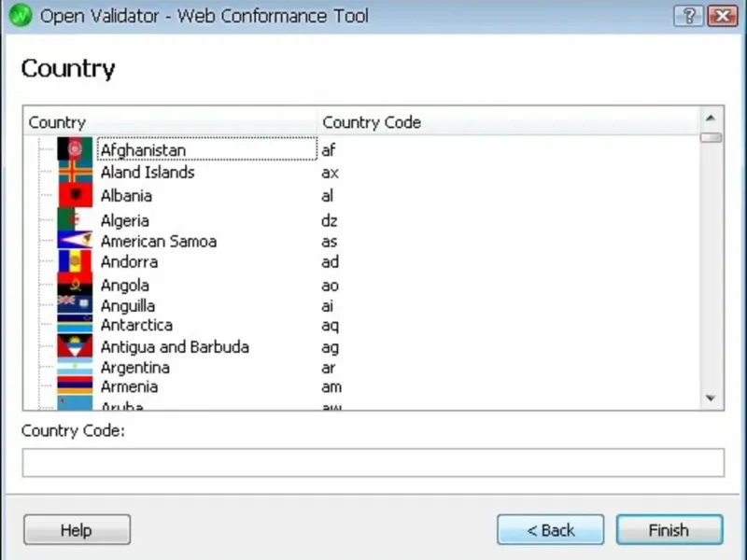Click the question mark help title button
This screenshot has width=747, height=560.
[x=688, y=16]
